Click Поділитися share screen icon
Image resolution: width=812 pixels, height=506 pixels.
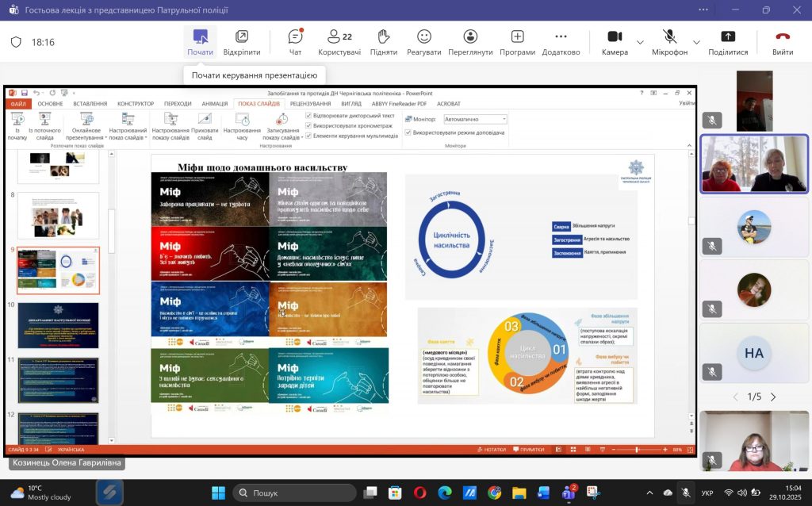[727, 42]
